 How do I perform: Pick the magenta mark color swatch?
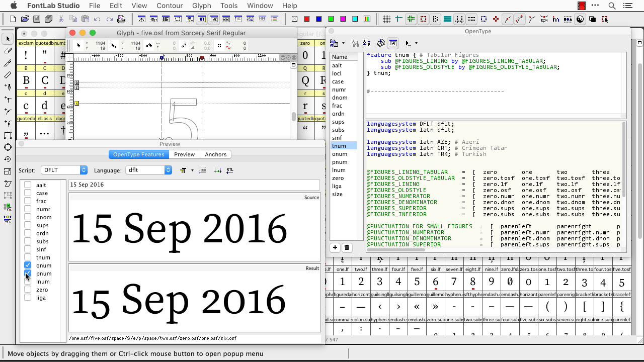[x=343, y=19]
